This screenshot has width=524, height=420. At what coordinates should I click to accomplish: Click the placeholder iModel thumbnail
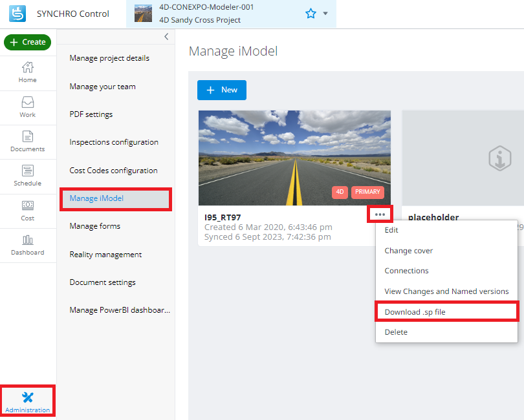(463, 158)
